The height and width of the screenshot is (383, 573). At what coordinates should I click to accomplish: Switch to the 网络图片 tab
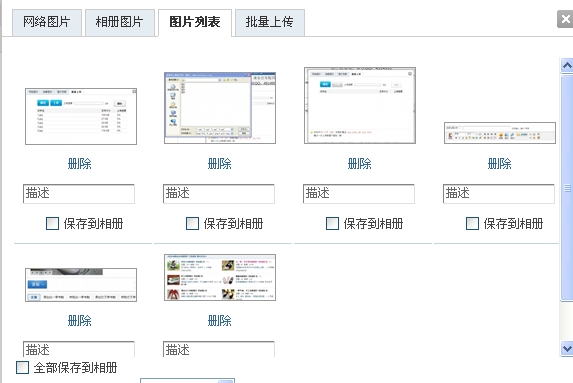tap(47, 23)
